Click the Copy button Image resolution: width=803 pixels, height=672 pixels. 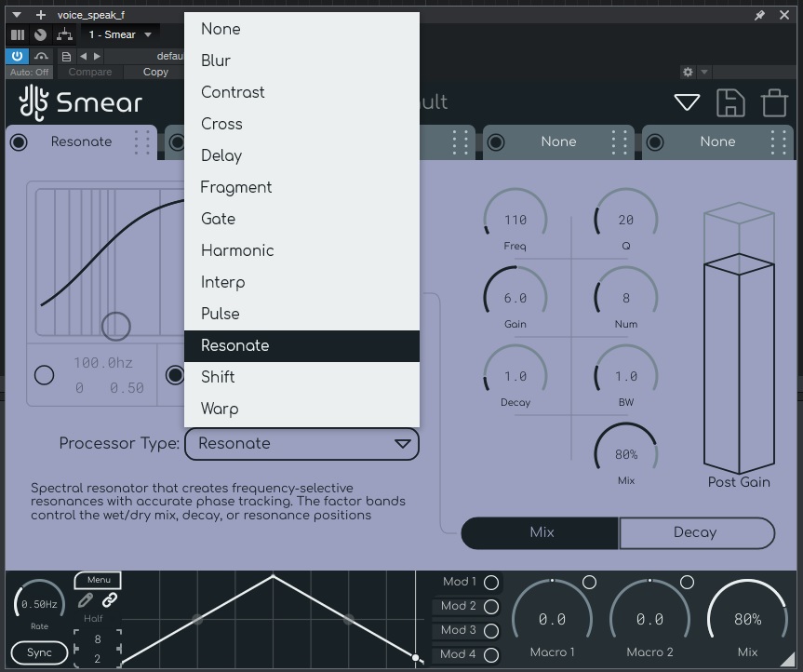[x=155, y=73]
